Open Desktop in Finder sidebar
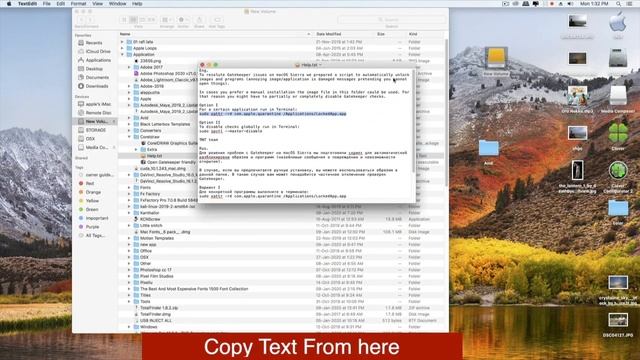Screen dimensions: 640x360 tap(94, 69)
